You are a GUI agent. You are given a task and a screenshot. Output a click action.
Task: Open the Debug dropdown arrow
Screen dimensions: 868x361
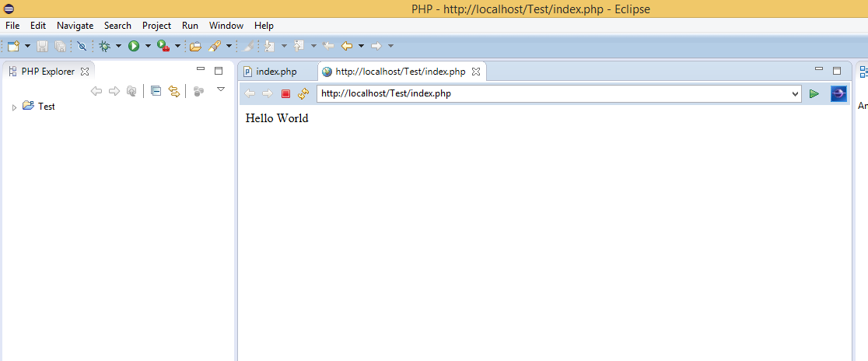tap(118, 47)
